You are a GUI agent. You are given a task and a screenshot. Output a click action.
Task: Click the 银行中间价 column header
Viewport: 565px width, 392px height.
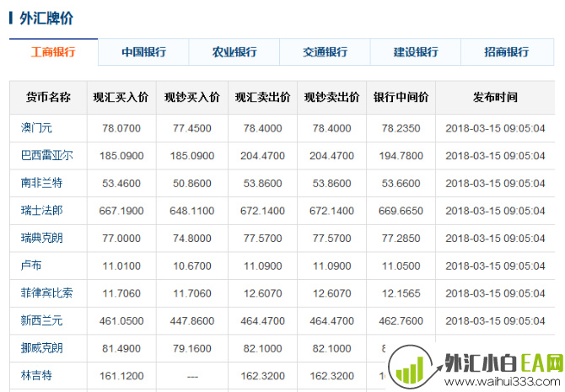point(401,97)
